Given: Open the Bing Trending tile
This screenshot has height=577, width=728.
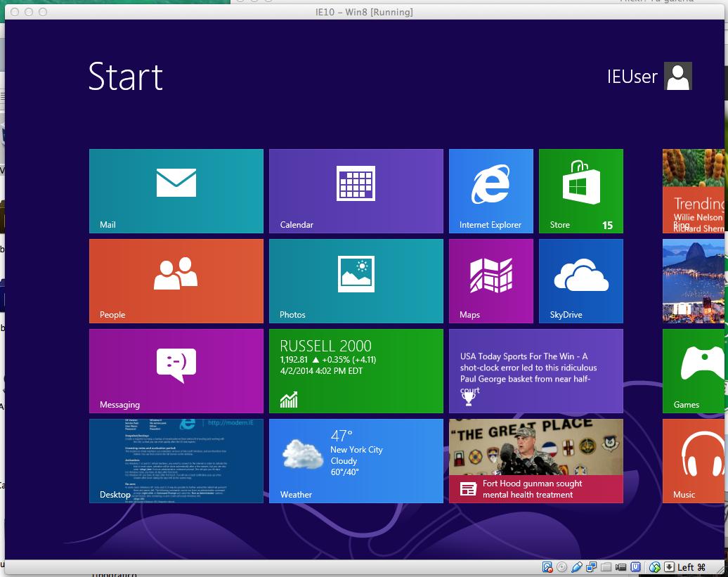Looking at the screenshot, I should pos(694,190).
